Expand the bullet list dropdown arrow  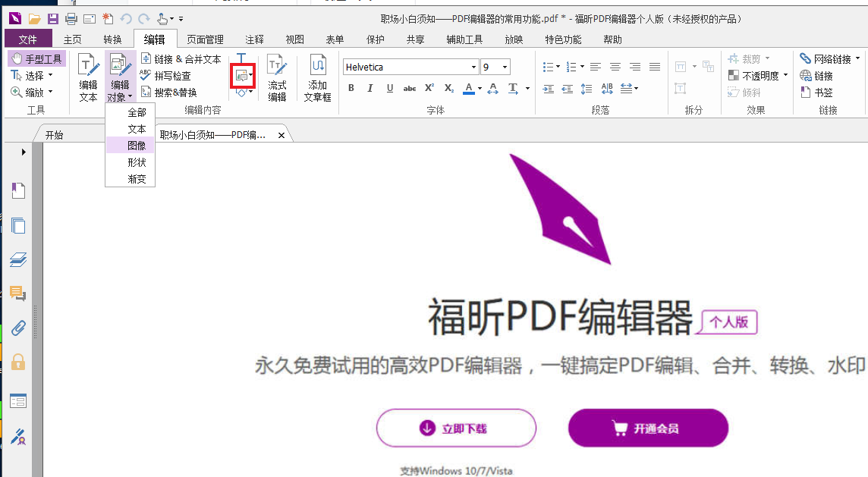pos(558,67)
